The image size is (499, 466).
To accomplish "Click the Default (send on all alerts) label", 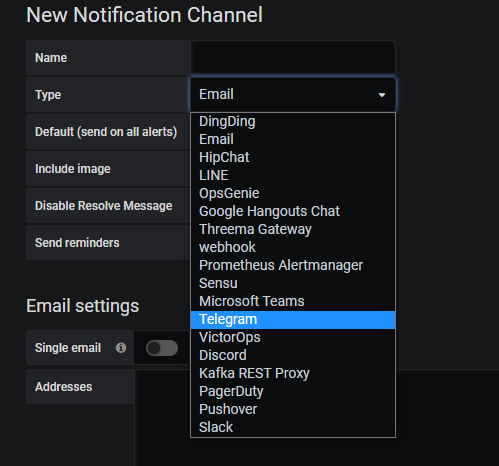I will 106,132.
